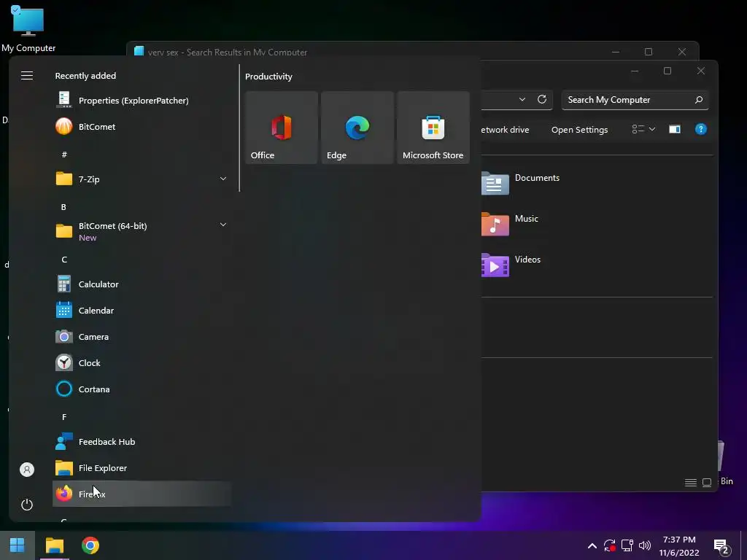Open the network tray icon
The image size is (747, 560).
(627, 545)
